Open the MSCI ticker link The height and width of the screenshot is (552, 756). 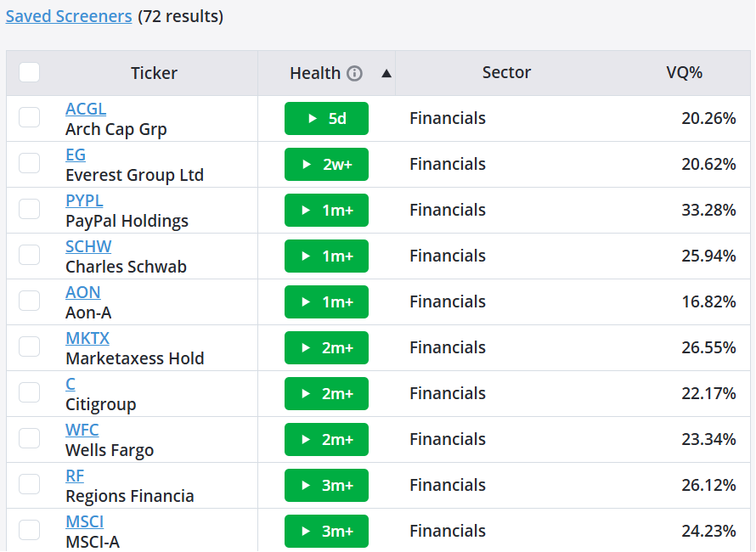coord(84,521)
